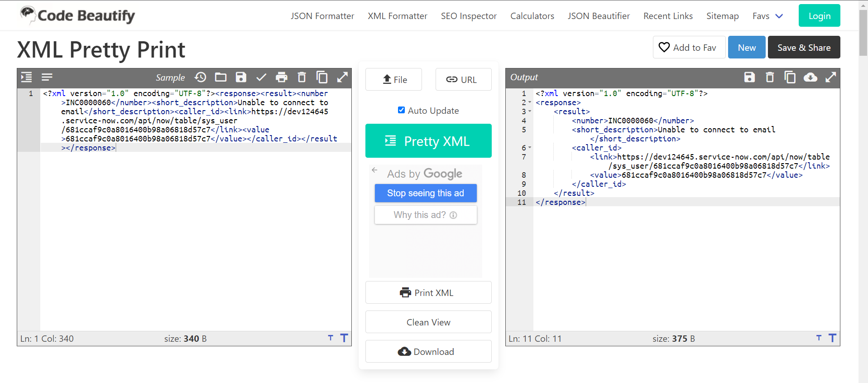Screen dimensions: 868x383
Task: Load Sample XML in input editor
Action: [x=170, y=78]
